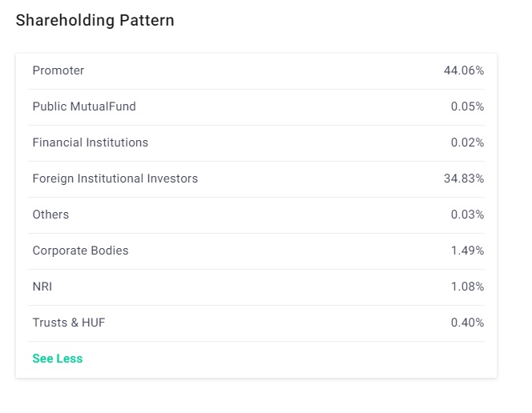The image size is (532, 413).
Task: Select the Foreign Institutional Investors label
Action: pyautogui.click(x=115, y=178)
